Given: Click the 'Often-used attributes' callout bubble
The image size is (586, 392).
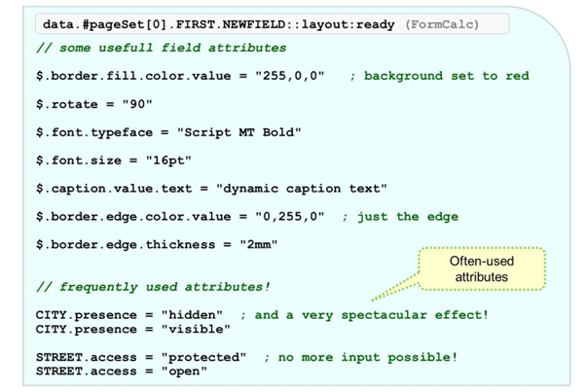Looking at the screenshot, I should click(x=482, y=270).
